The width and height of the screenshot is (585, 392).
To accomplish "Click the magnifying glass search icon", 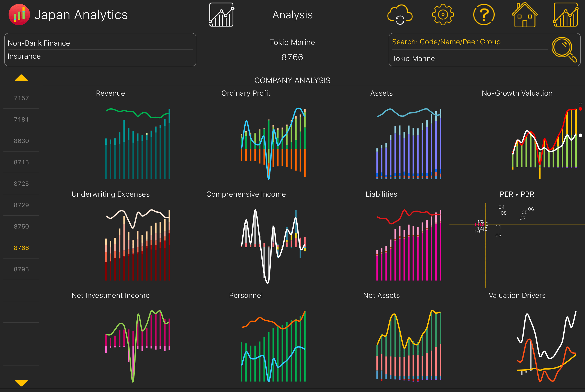I will coord(564,49).
